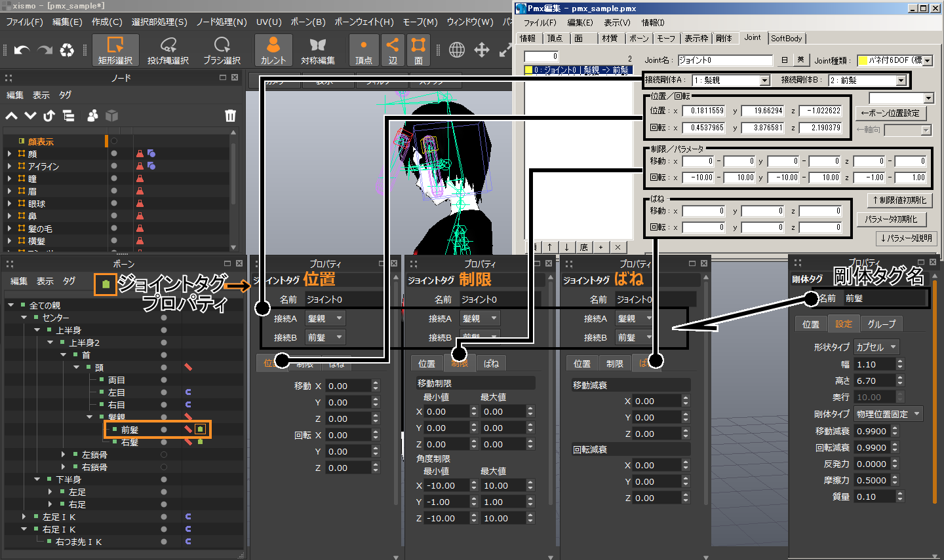Open 編集(E) menu in Pmx editor

tap(580, 22)
